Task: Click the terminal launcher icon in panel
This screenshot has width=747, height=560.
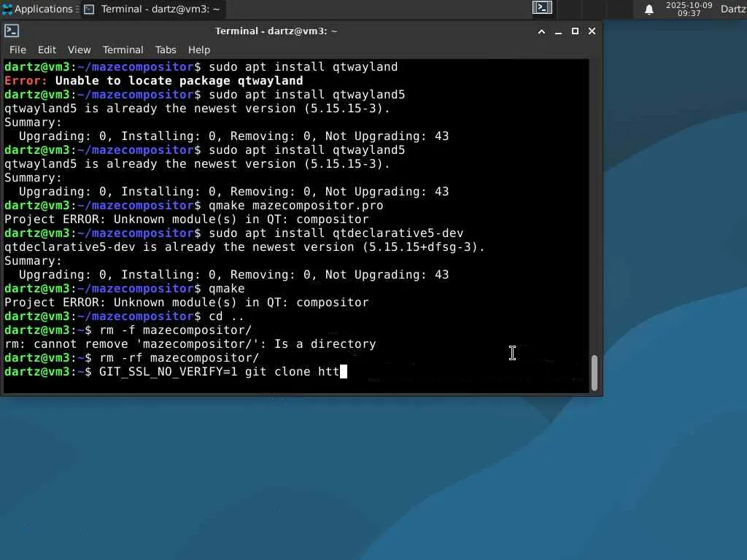Action: pyautogui.click(x=542, y=7)
